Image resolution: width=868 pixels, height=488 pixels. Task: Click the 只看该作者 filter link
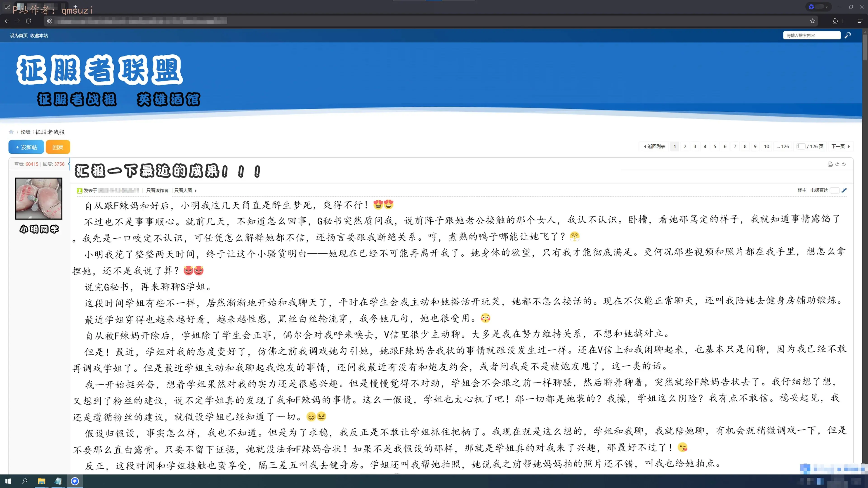point(157,191)
